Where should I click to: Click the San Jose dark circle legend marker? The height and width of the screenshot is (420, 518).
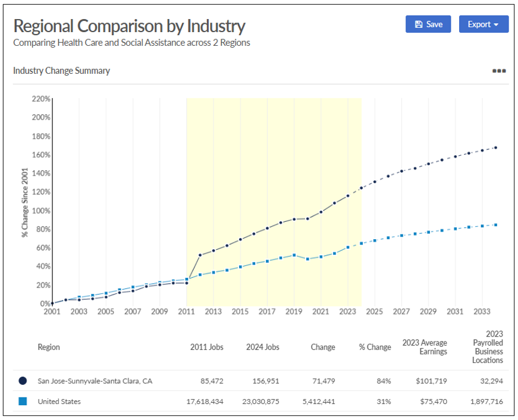[23, 381]
